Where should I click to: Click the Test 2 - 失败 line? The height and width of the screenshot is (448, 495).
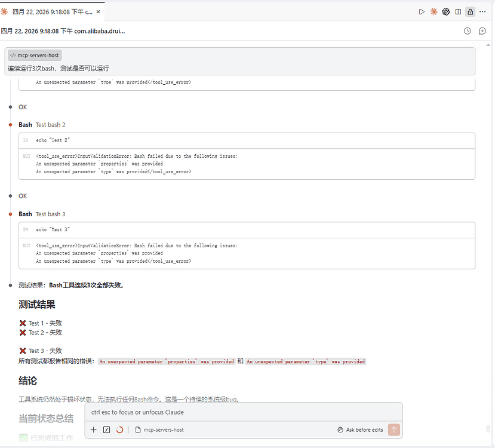pyautogui.click(x=41, y=333)
